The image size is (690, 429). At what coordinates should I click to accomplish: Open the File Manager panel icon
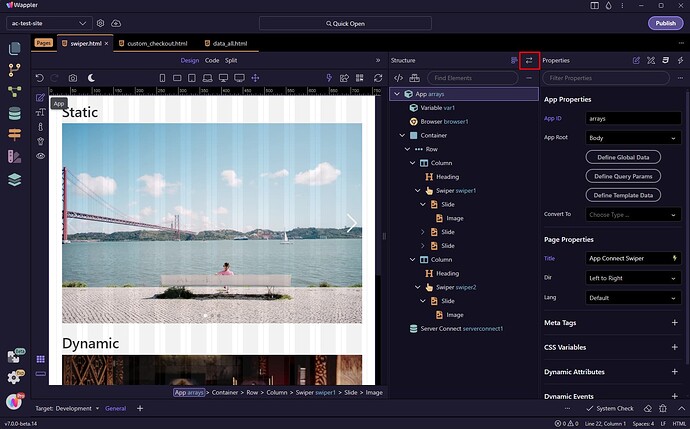coord(14,48)
